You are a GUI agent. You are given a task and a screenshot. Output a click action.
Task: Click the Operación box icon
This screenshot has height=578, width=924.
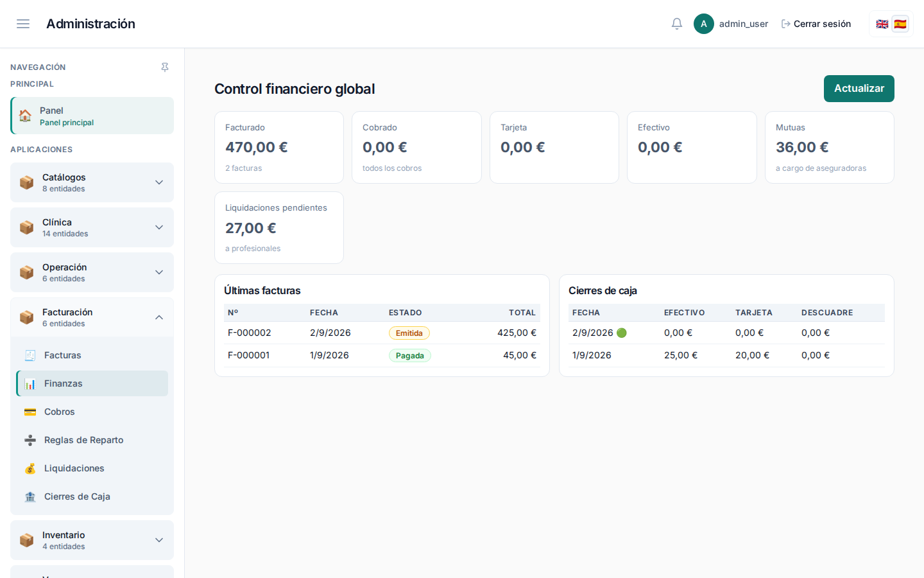coord(26,272)
